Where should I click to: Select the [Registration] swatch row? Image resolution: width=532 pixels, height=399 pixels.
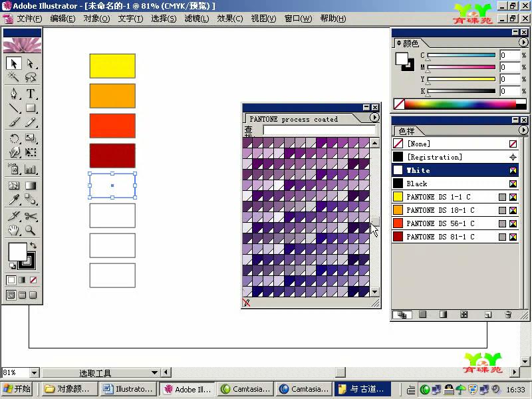pyautogui.click(x=456, y=157)
